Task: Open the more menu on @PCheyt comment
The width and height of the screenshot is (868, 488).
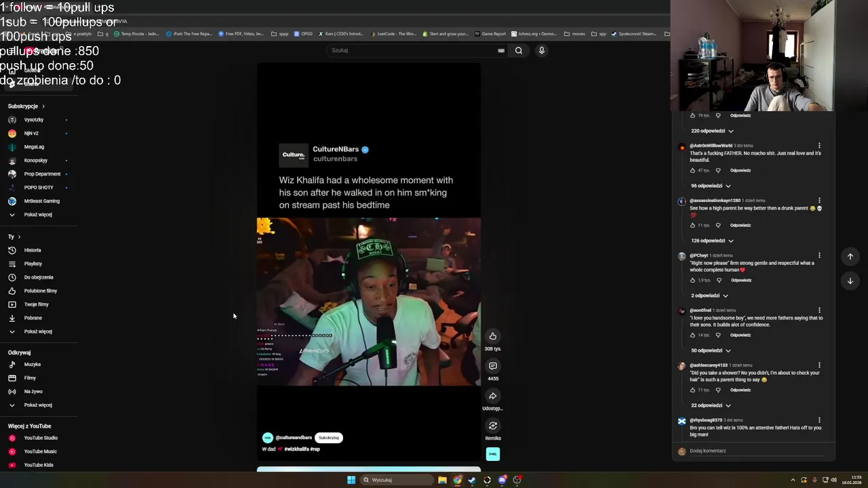Action: [x=819, y=256]
